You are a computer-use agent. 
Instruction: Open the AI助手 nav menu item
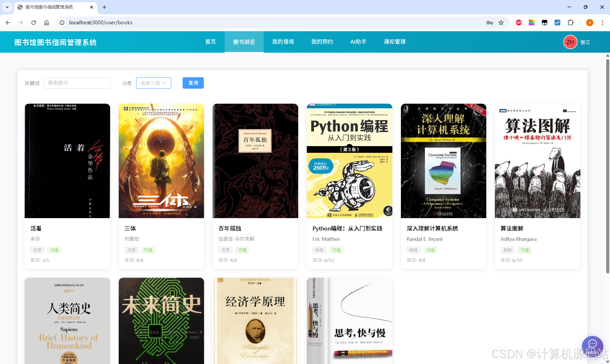358,42
